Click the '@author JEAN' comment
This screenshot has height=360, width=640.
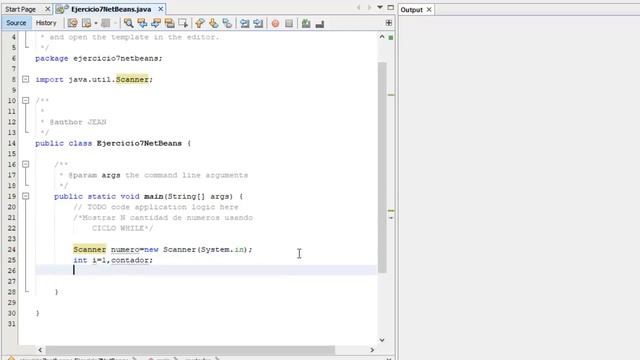click(78, 122)
